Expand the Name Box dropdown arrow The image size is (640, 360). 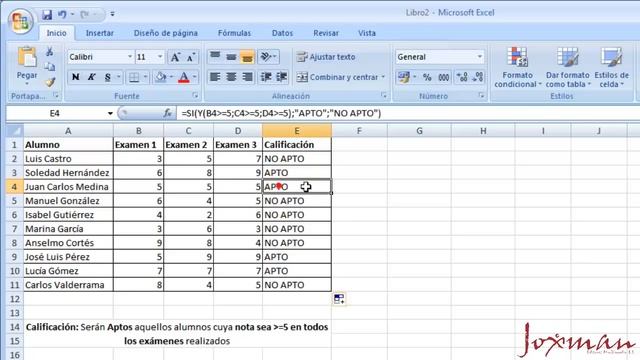click(x=110, y=113)
